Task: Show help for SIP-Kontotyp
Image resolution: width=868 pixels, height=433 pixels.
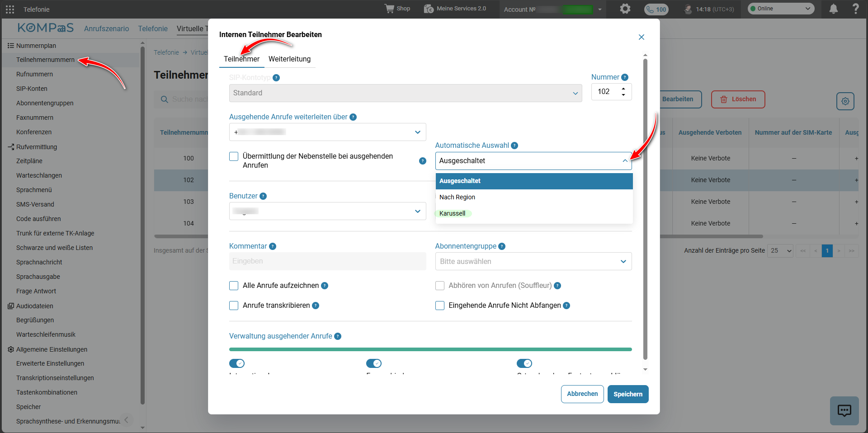Action: [276, 78]
